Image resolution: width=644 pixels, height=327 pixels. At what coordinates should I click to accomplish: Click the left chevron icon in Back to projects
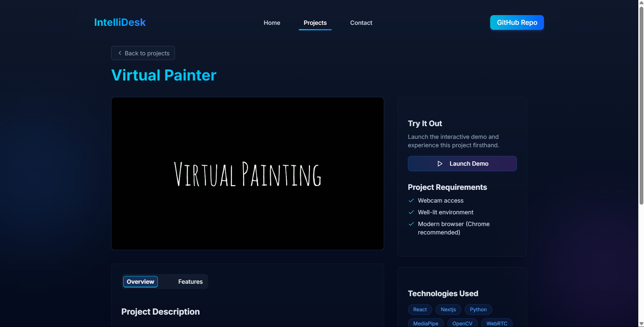120,53
